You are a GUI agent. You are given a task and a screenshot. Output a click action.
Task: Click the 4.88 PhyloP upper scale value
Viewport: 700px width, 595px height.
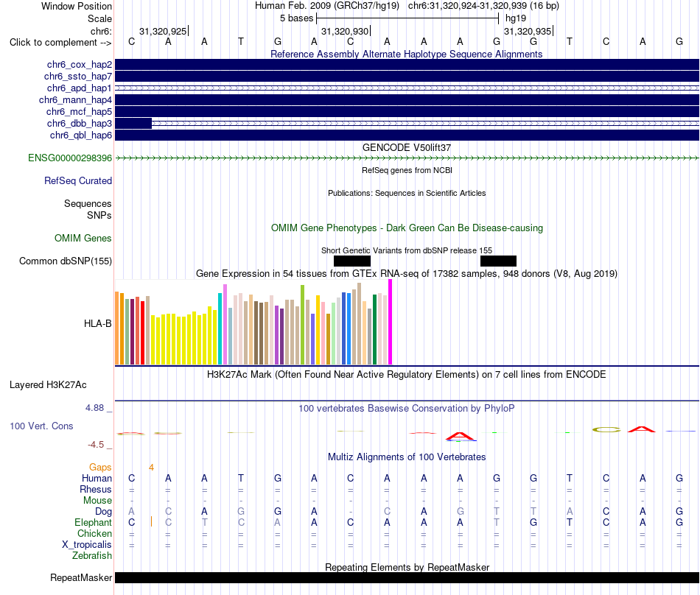click(x=94, y=408)
